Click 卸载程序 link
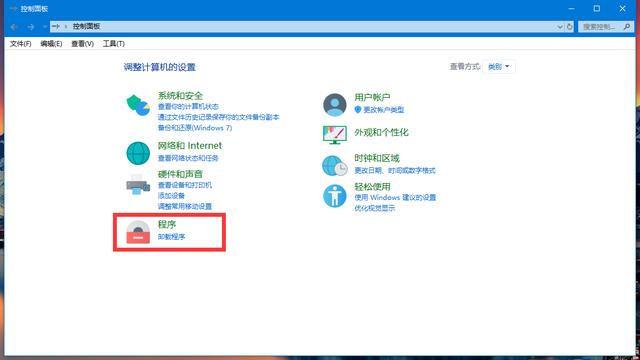This screenshot has width=640, height=360. click(x=171, y=236)
